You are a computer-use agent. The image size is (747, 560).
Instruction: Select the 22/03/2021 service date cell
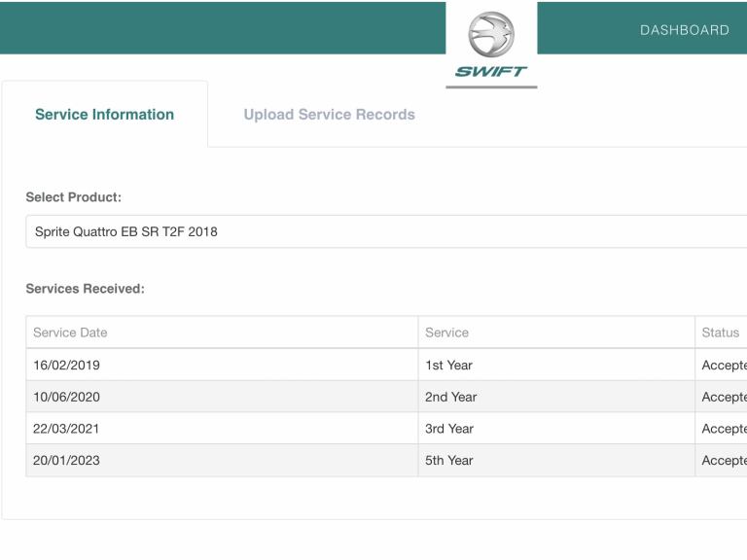[66, 429]
